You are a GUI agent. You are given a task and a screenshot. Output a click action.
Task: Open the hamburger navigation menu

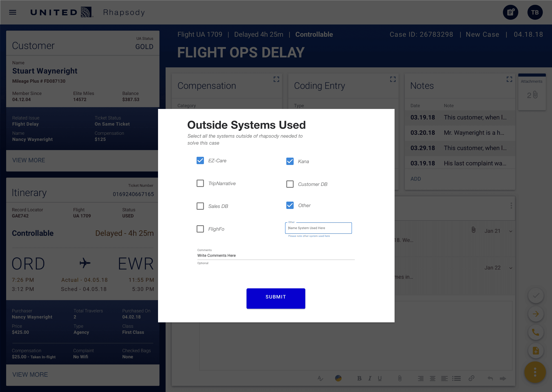13,12
